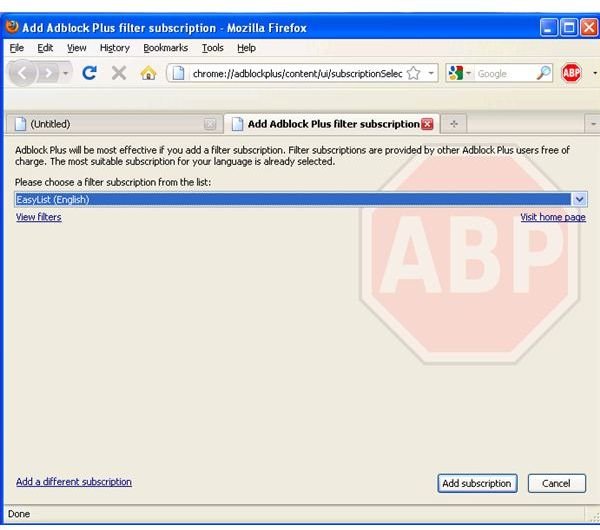Go to the home page icon

[x=148, y=73]
